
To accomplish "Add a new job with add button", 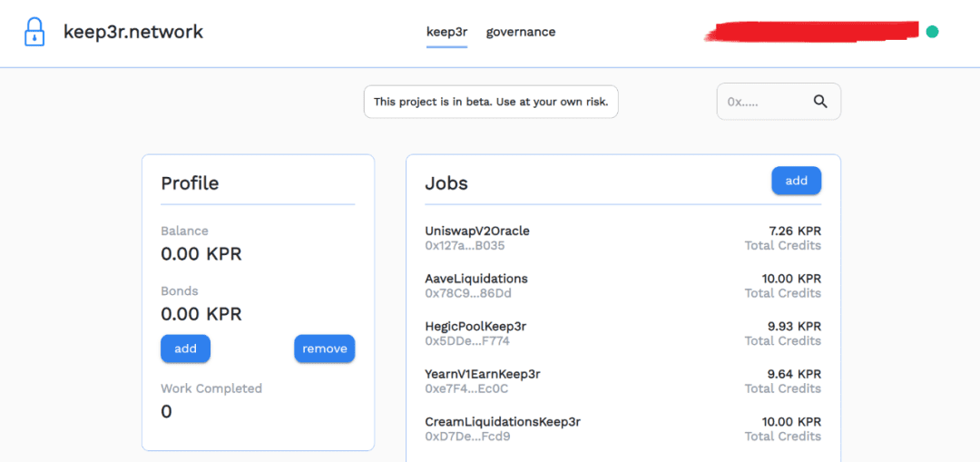I will tap(797, 181).
